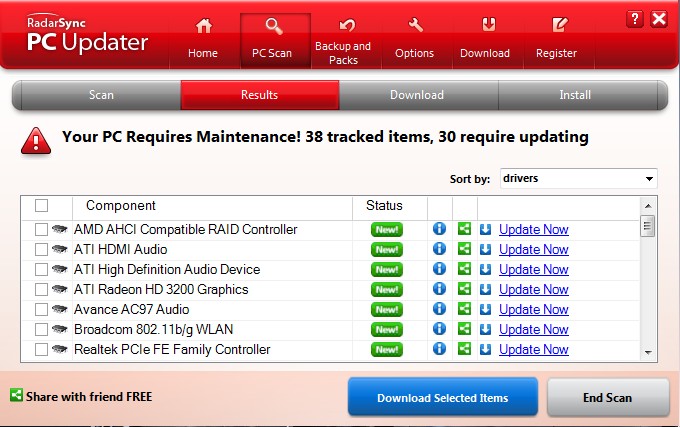Tick the Broadcom 802.11b/g WLAN checkbox
The width and height of the screenshot is (680, 427).
(x=41, y=329)
